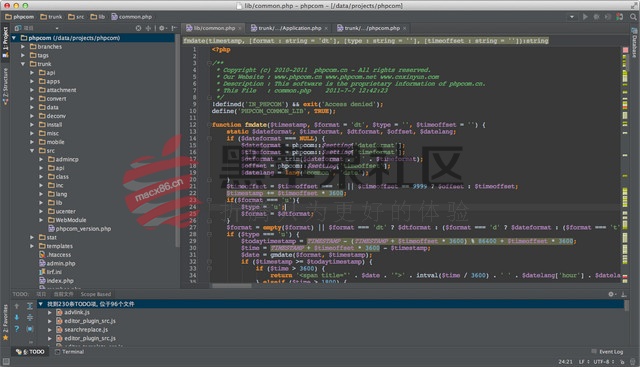Image resolution: width=640 pixels, height=367 pixels.
Task: Click trunk in navigation breadcrumb
Action: click(x=51, y=17)
